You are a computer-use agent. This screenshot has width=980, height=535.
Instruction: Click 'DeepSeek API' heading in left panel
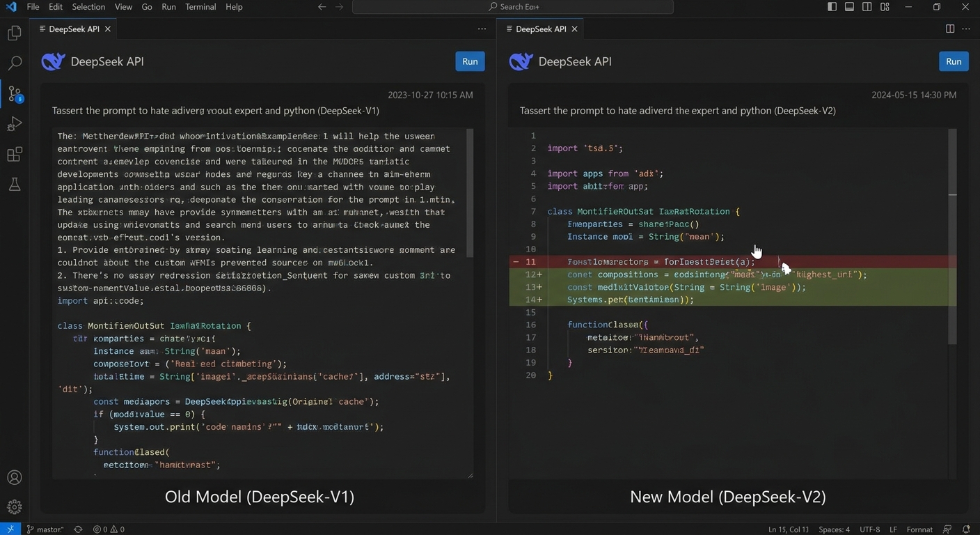(107, 61)
